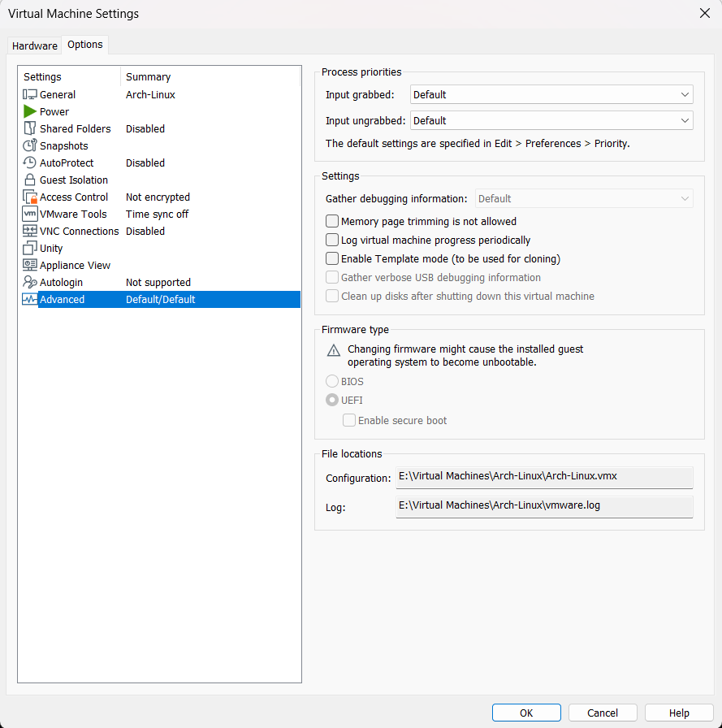Screen dimensions: 722x728
Task: Click the Cancel button
Action: tap(603, 713)
